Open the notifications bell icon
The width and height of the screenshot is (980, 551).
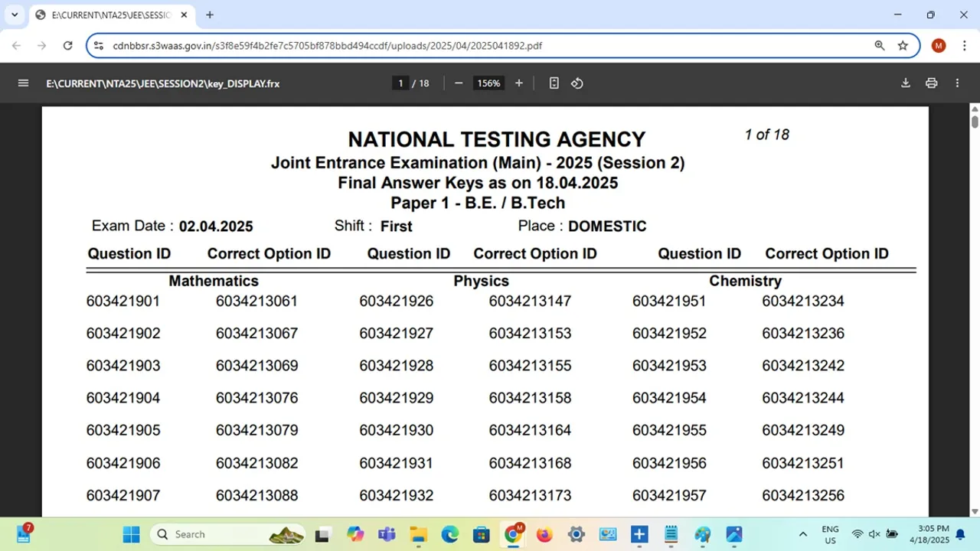[x=960, y=534]
